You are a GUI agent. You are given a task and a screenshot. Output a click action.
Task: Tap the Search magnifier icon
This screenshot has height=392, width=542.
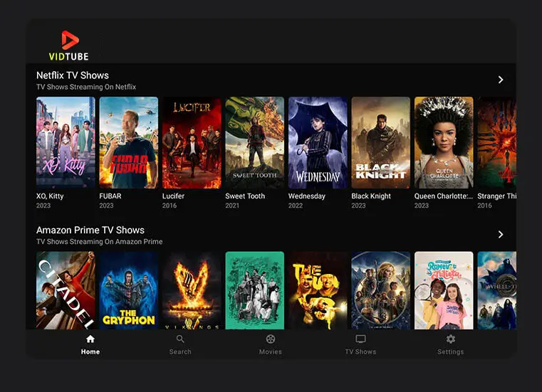pyautogui.click(x=180, y=339)
